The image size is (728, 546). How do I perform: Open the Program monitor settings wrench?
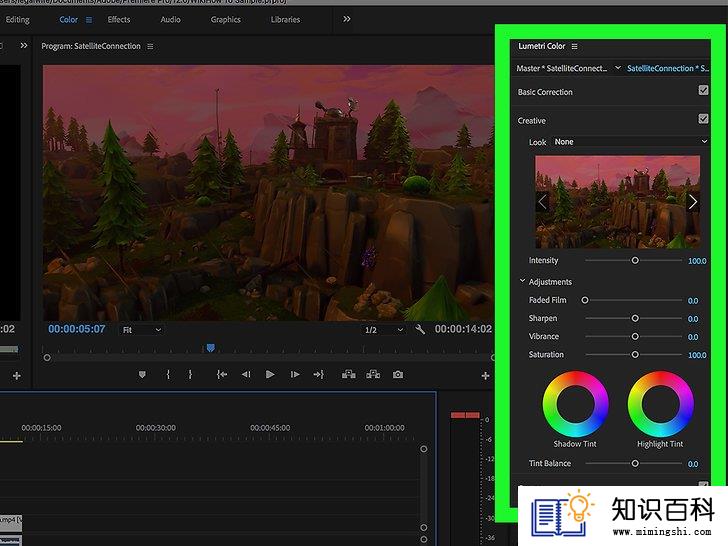point(420,329)
